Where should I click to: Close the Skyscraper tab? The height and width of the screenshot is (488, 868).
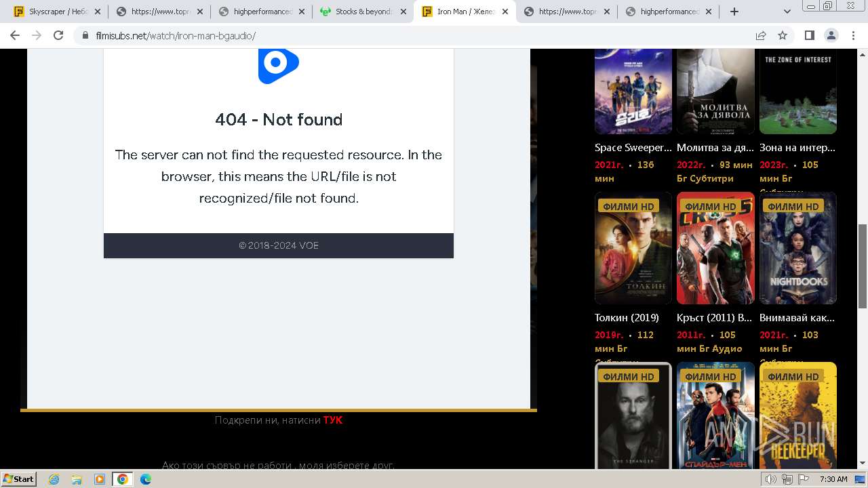pos(98,12)
